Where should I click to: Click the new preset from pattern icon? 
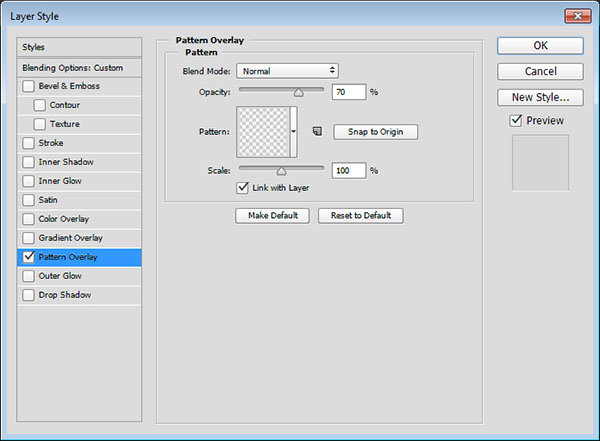click(316, 131)
